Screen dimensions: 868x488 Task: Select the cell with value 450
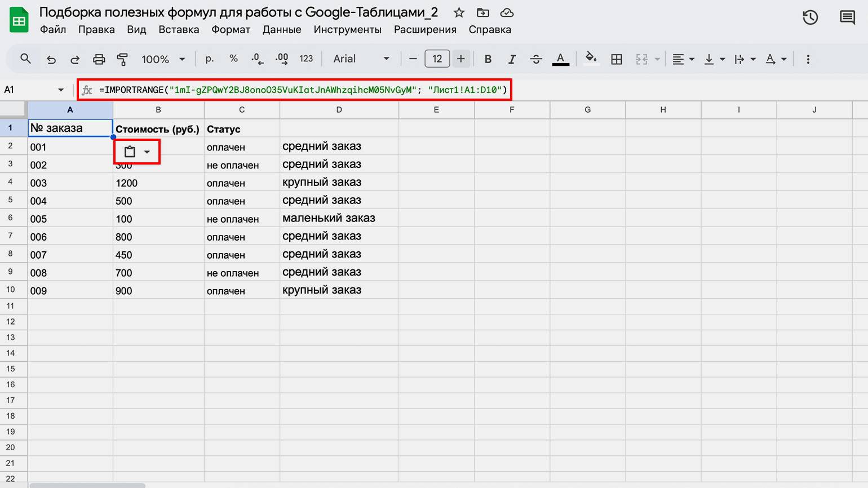click(x=158, y=255)
